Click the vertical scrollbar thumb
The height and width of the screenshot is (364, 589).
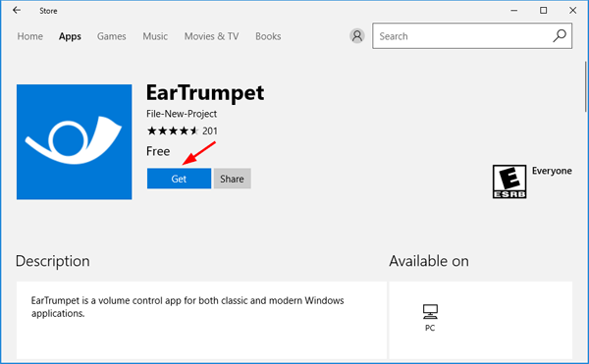586,86
